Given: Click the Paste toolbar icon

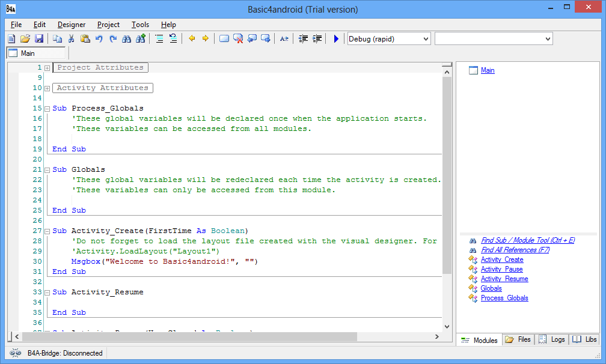Looking at the screenshot, I should click(85, 38).
